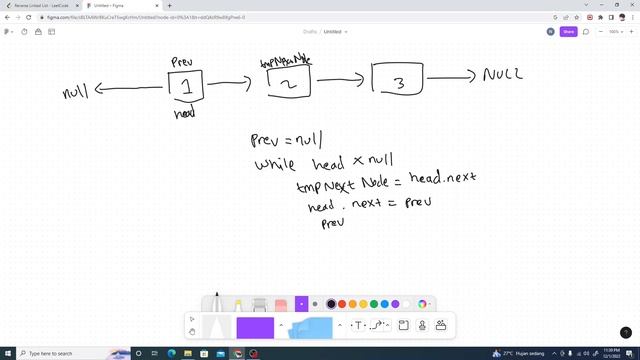Click the purple Share button
This screenshot has width=640, height=360.
569,31
